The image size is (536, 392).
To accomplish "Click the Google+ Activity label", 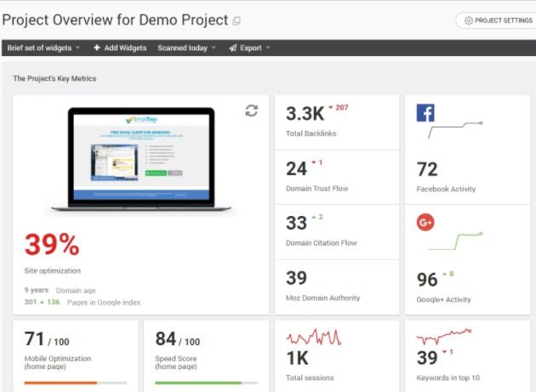I will pyautogui.click(x=443, y=299).
